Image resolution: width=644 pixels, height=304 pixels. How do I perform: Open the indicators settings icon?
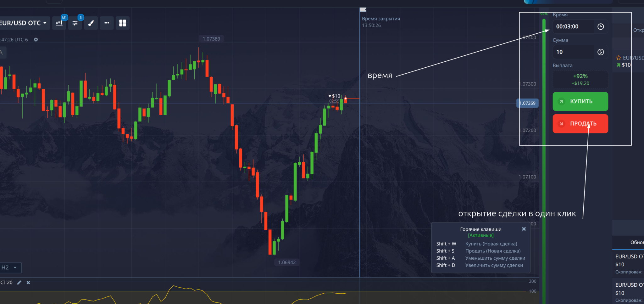tap(75, 23)
